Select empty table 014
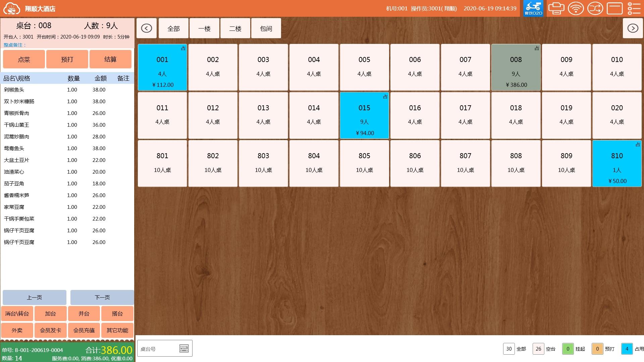644x362 pixels. pyautogui.click(x=314, y=115)
